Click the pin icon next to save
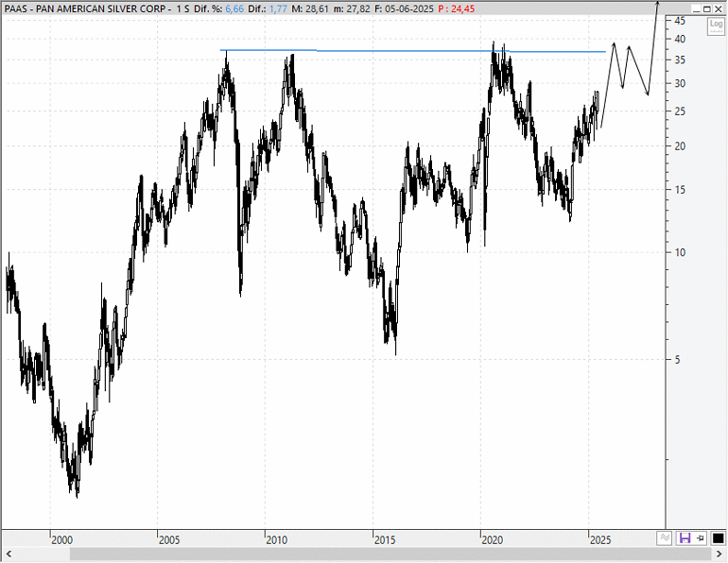The height and width of the screenshot is (563, 728). (701, 538)
